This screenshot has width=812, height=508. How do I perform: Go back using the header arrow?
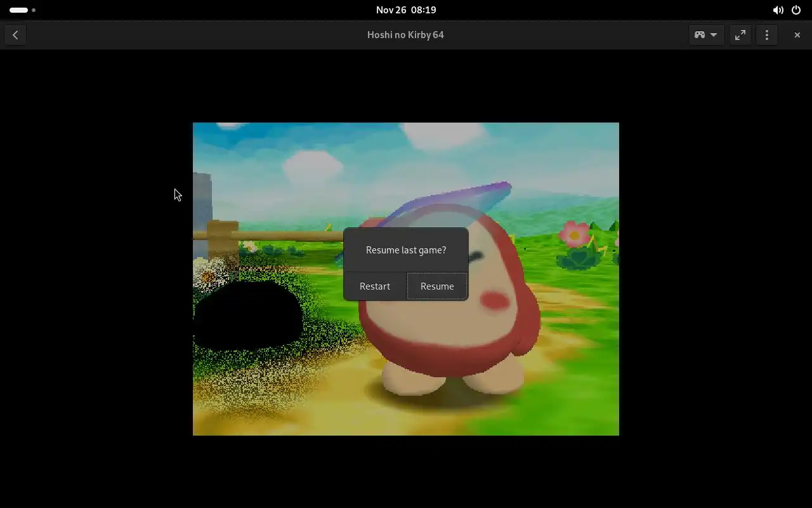pos(15,35)
